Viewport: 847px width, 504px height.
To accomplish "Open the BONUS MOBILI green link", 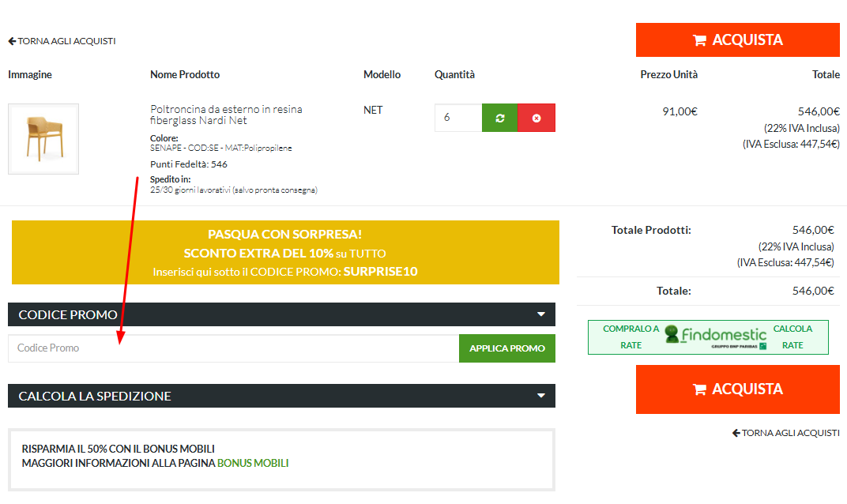I will click(253, 463).
